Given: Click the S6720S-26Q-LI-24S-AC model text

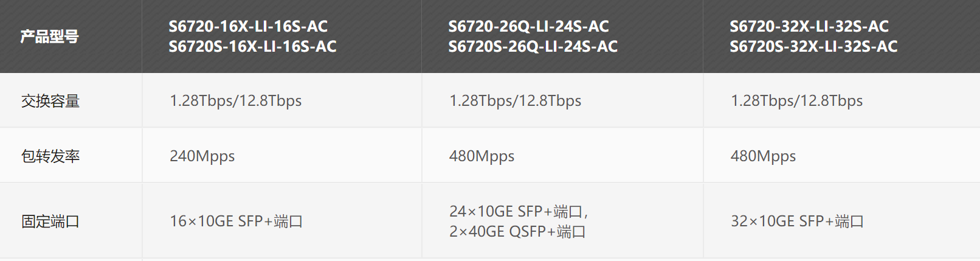Looking at the screenshot, I should tap(533, 46).
